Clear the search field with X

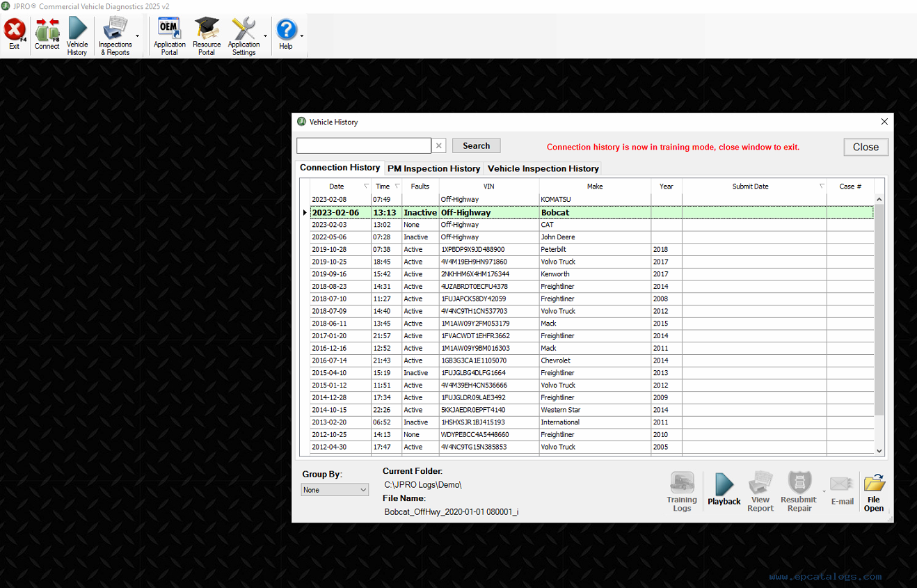[439, 146]
